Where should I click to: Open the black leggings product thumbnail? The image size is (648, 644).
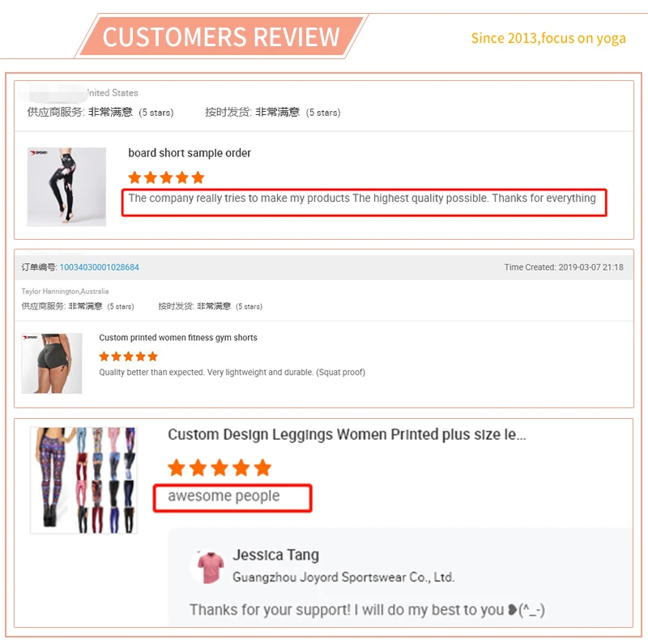(66, 186)
